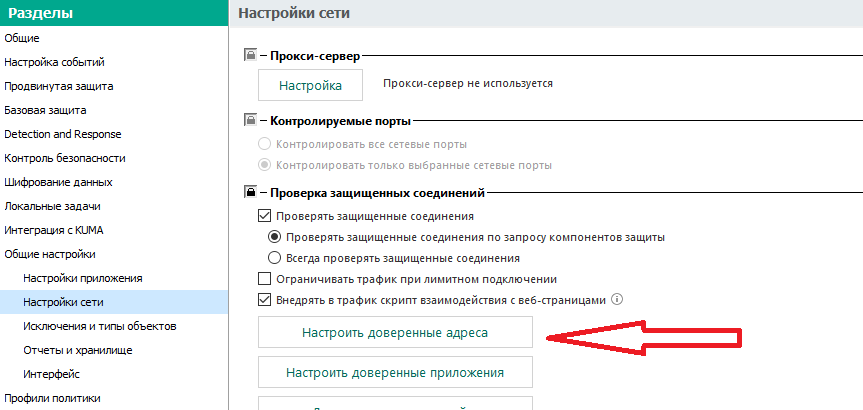Click Настроить доверенные адреса button
863x410 pixels.
point(395,332)
